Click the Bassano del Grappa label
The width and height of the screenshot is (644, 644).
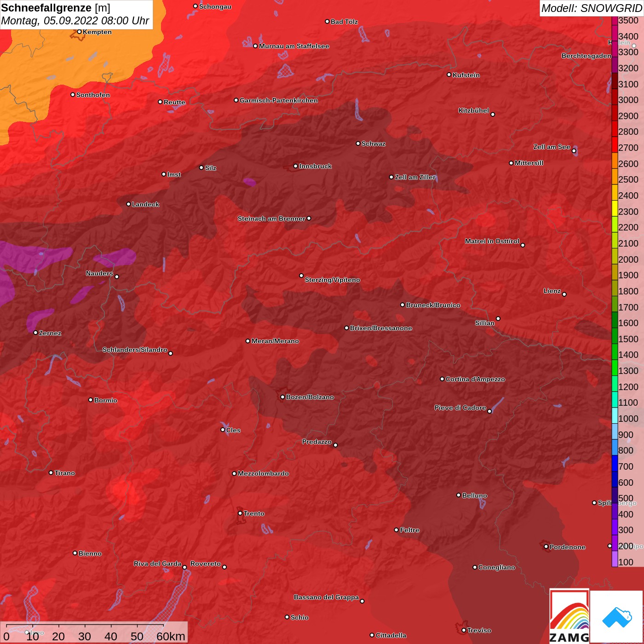[x=326, y=597]
